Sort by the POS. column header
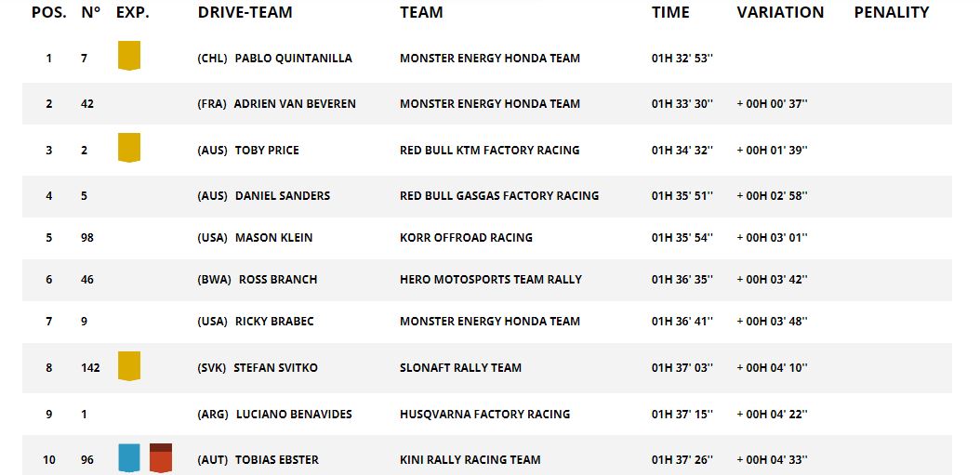The height and width of the screenshot is (475, 980). point(49,12)
